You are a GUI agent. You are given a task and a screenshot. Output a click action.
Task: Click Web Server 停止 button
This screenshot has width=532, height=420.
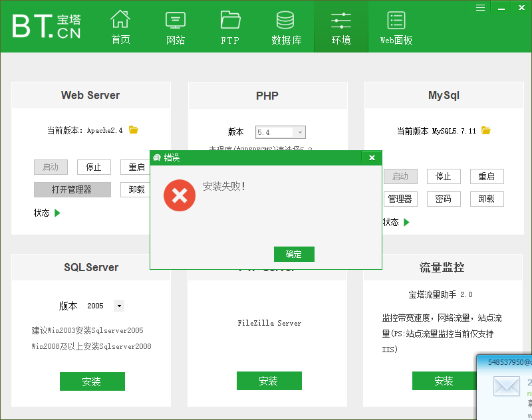(x=94, y=167)
